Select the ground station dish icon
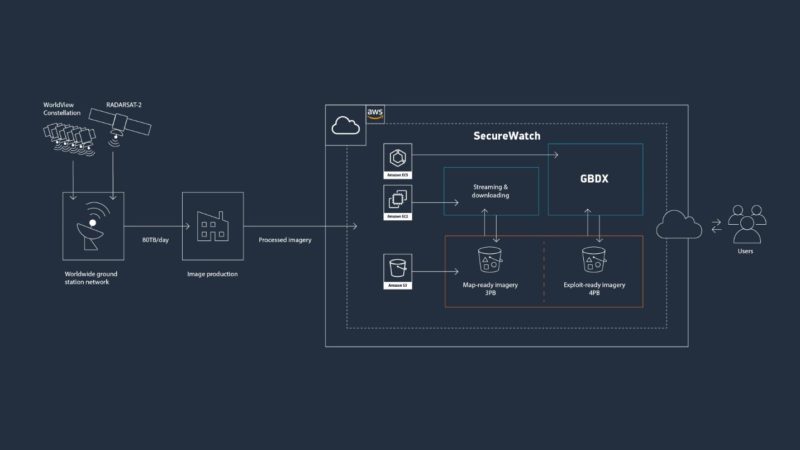Image resolution: width=800 pixels, height=450 pixels. [93, 226]
